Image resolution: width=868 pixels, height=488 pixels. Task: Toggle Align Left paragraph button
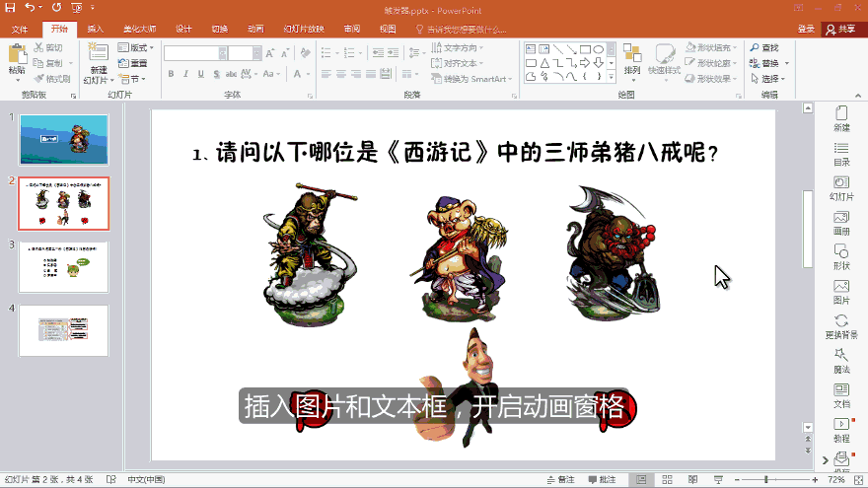pyautogui.click(x=326, y=74)
